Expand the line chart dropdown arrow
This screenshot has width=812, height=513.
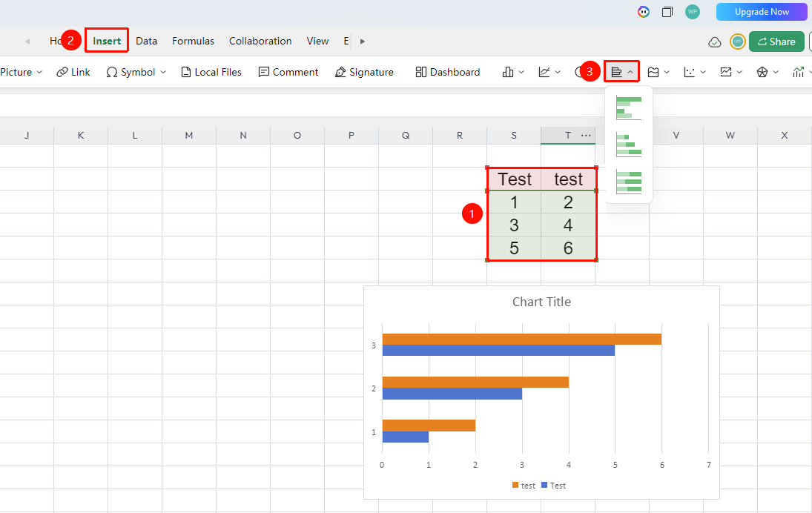[558, 72]
